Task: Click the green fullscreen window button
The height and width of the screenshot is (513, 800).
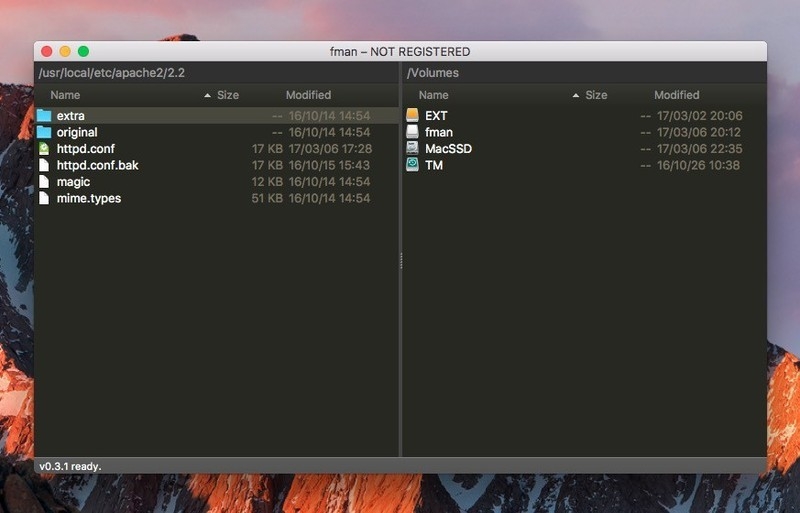Action: 83,51
